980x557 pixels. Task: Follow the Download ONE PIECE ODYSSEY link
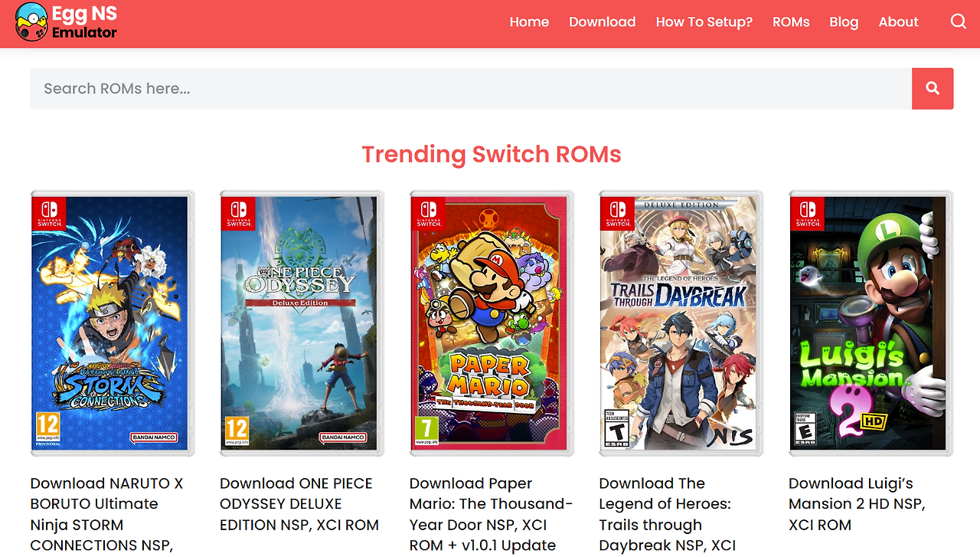[299, 504]
